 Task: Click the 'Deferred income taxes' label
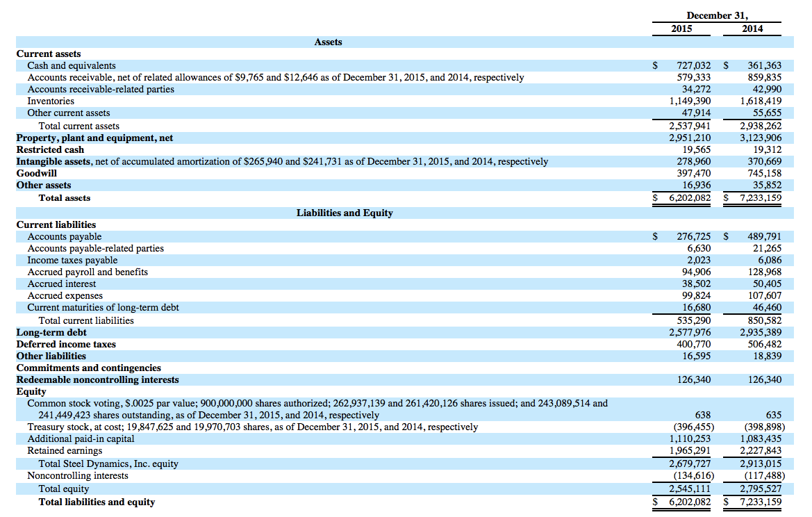[66, 345]
